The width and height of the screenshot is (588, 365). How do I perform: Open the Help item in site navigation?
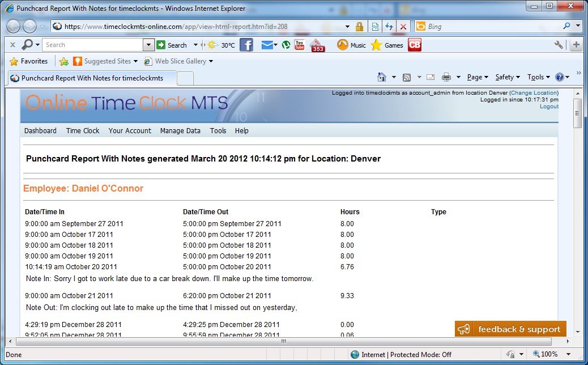click(241, 131)
